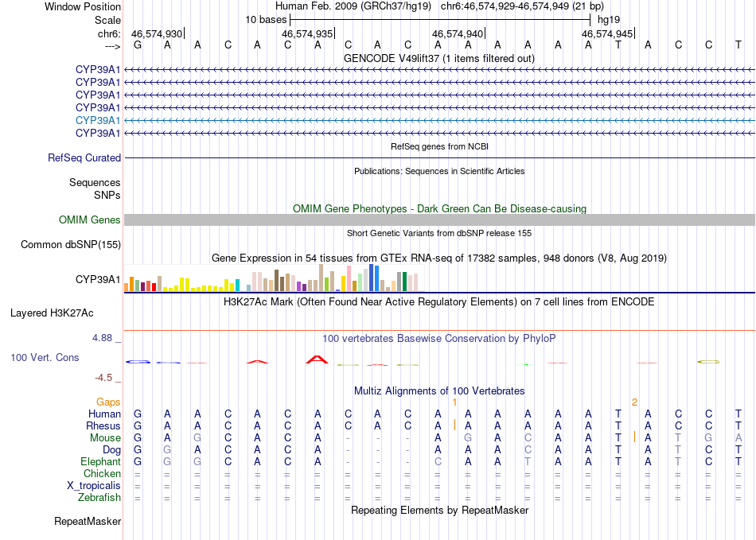Click the CYP39A1 label directly above RefSeq genes

pyautogui.click(x=98, y=133)
